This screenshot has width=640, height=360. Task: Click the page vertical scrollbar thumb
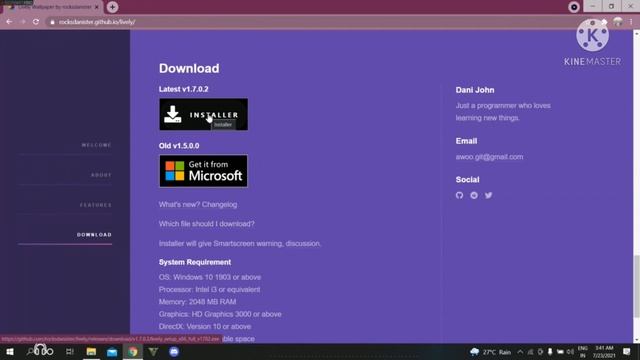coord(636,286)
